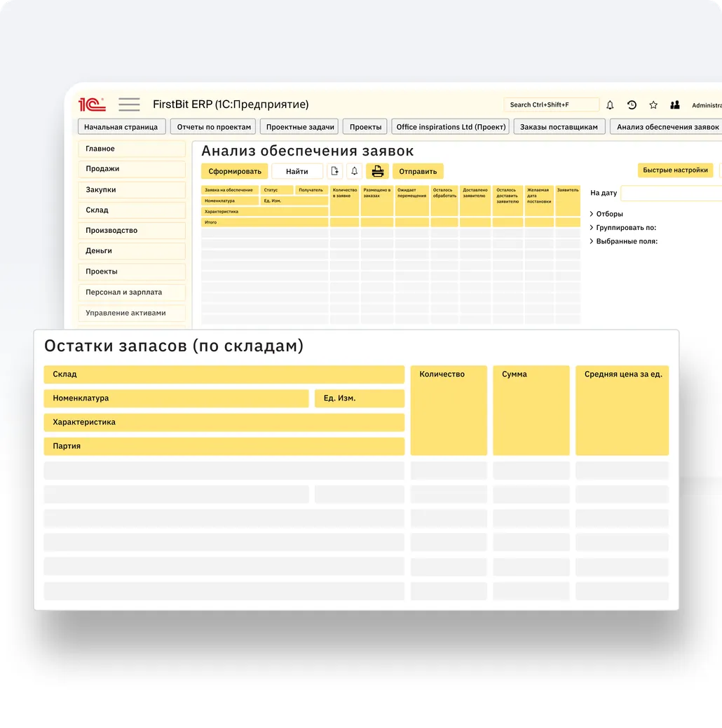Click the export document icon
This screenshot has width=722, height=728.
(x=335, y=171)
